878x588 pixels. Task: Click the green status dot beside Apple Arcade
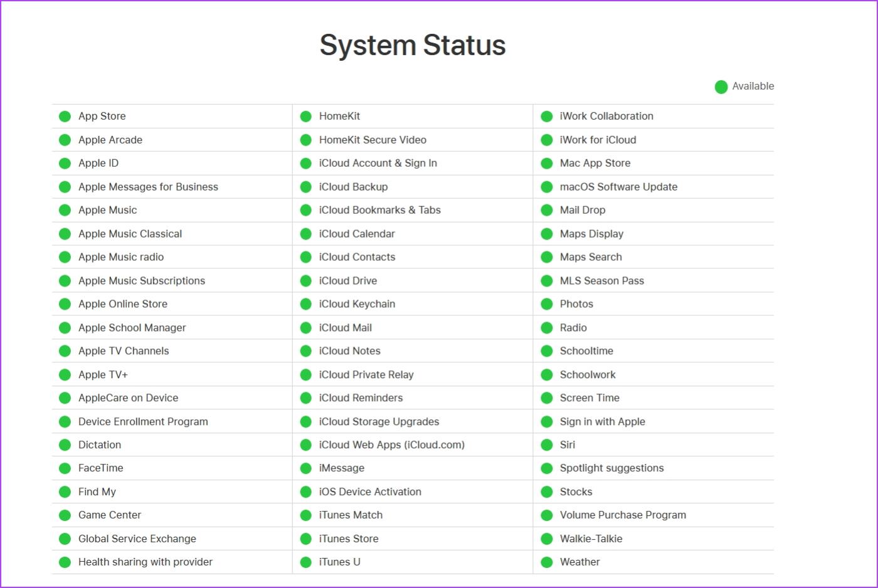click(x=65, y=140)
